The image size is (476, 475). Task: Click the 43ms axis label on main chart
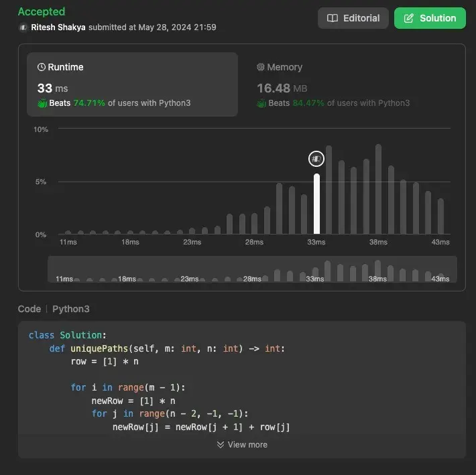coord(440,242)
